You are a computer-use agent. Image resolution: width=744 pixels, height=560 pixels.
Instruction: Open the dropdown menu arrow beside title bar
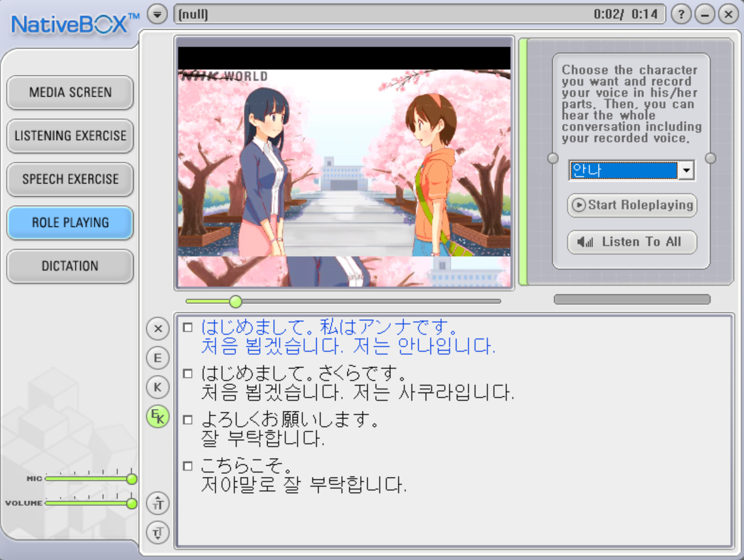(157, 14)
